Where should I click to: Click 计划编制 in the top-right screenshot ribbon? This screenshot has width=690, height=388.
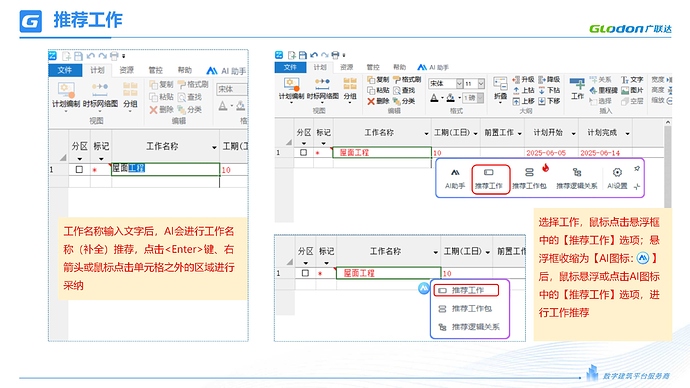291,91
